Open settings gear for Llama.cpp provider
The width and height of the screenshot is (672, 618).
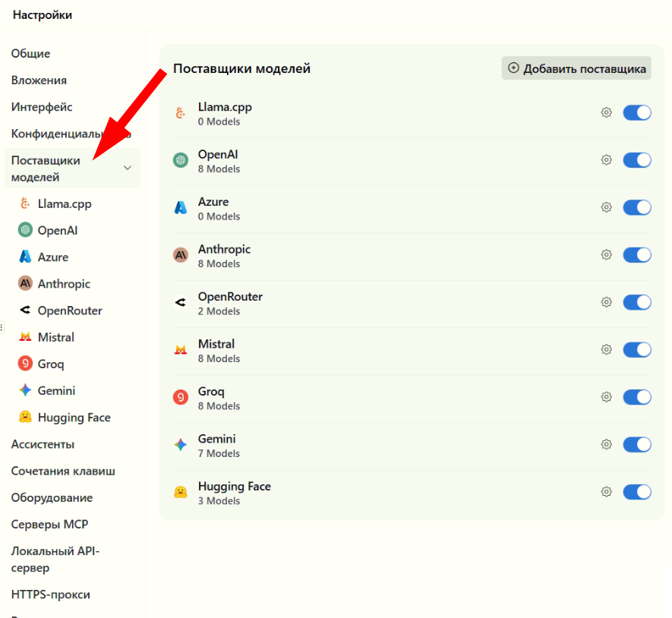[606, 112]
